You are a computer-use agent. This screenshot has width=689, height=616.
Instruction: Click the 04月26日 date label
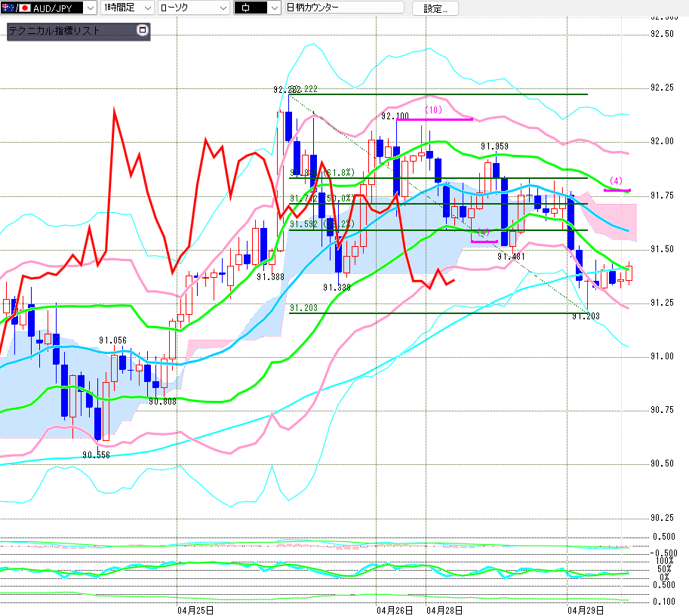tap(395, 610)
